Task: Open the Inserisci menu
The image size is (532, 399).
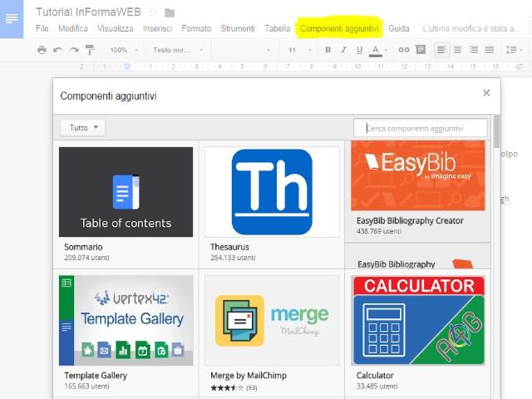Action: pos(157,28)
